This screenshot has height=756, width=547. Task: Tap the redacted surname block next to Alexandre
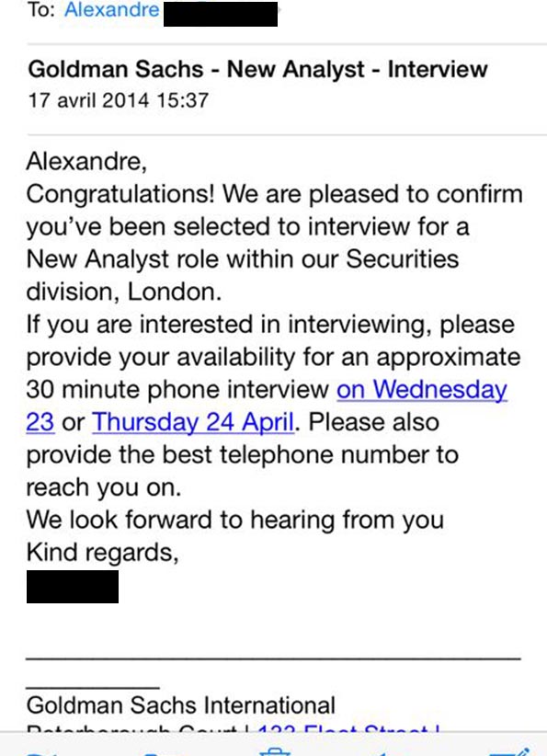click(221, 14)
